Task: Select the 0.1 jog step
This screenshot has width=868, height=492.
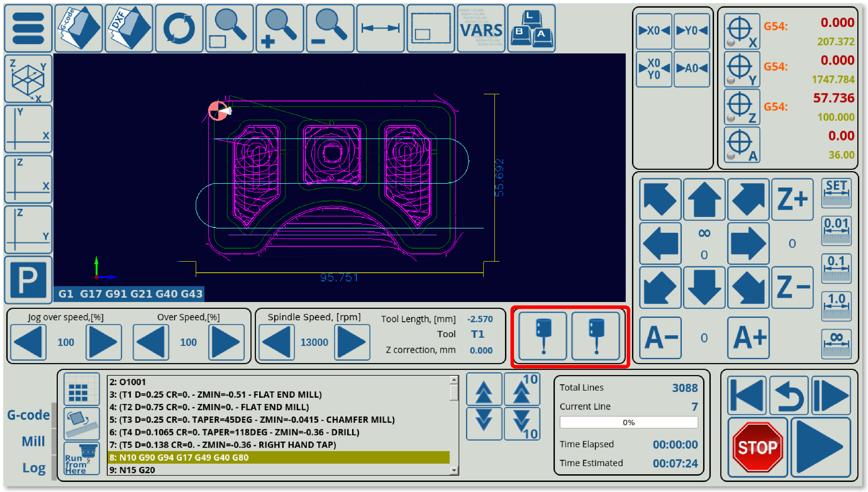Action: [836, 269]
